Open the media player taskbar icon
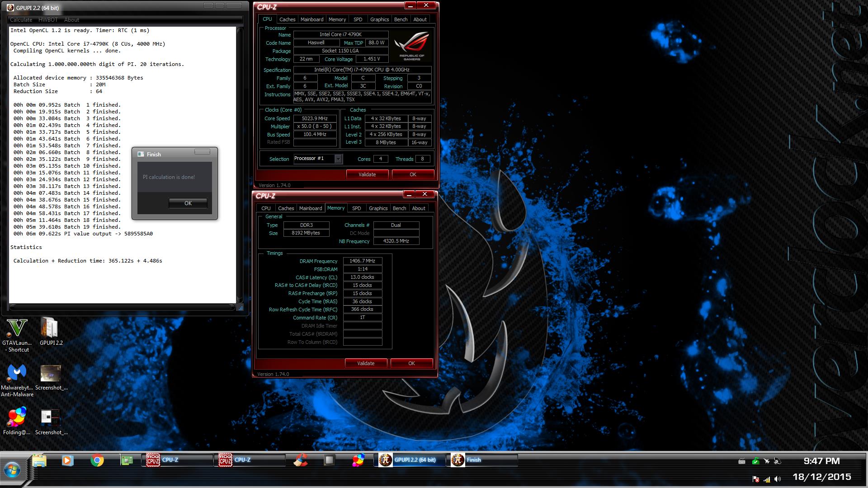This screenshot has width=868, height=488. tap(67, 460)
